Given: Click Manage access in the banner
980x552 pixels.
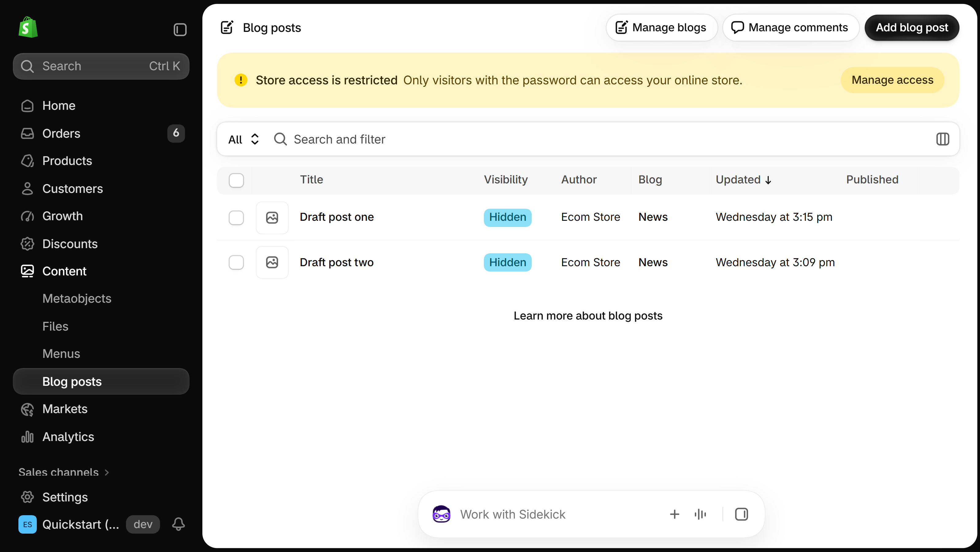Looking at the screenshot, I should tap(893, 80).
